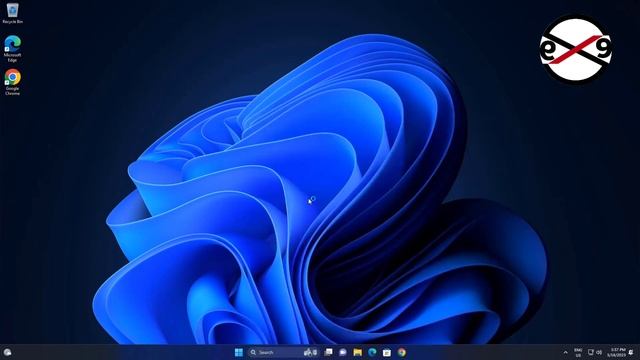Screen dimensions: 640x360
Task: Open File Explorer from the taskbar
Action: (358, 352)
